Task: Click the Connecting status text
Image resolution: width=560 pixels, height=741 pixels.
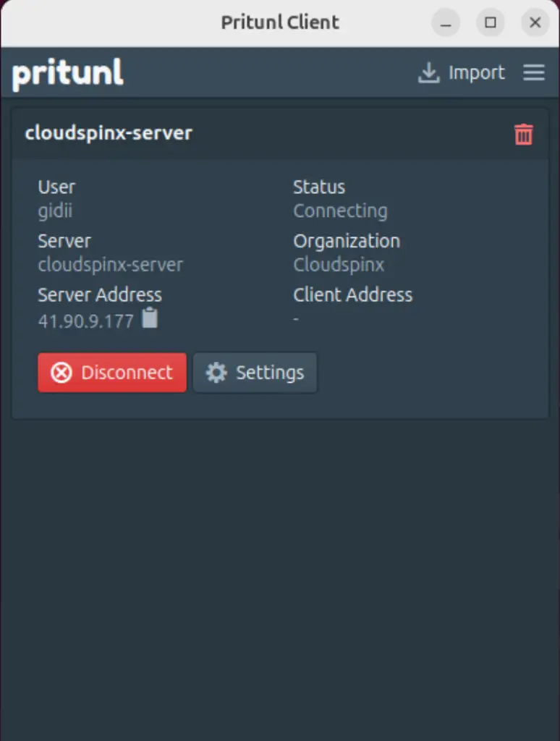Action: point(340,211)
